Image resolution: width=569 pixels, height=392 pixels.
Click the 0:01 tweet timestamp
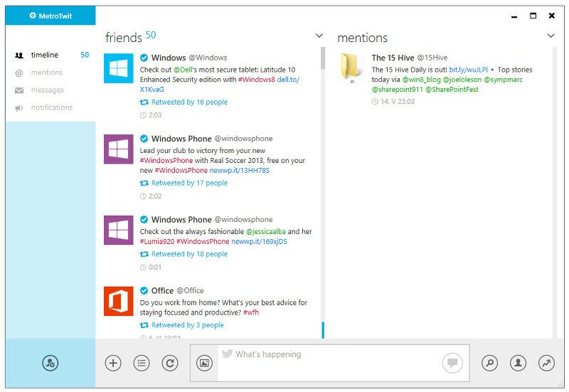155,267
